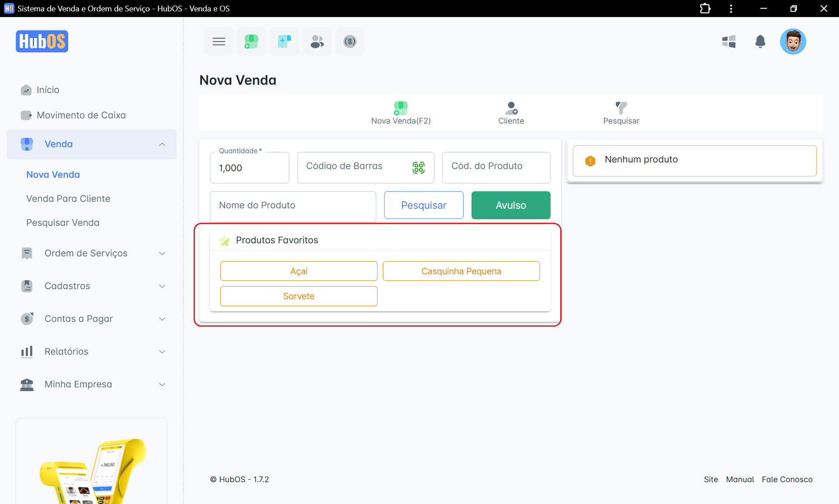Click the new service order toolbar icon
Viewport: 839px width, 504px height.
point(284,41)
